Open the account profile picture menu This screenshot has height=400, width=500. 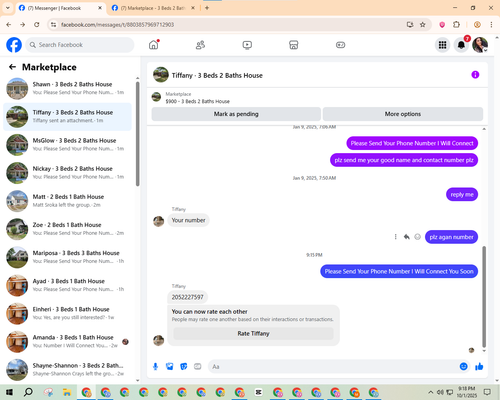(480, 45)
